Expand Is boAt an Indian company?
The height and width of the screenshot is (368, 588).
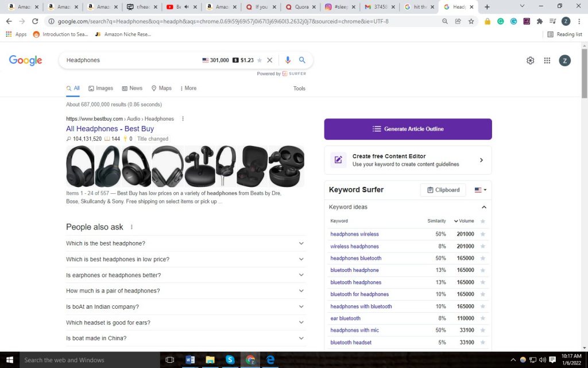(x=185, y=307)
